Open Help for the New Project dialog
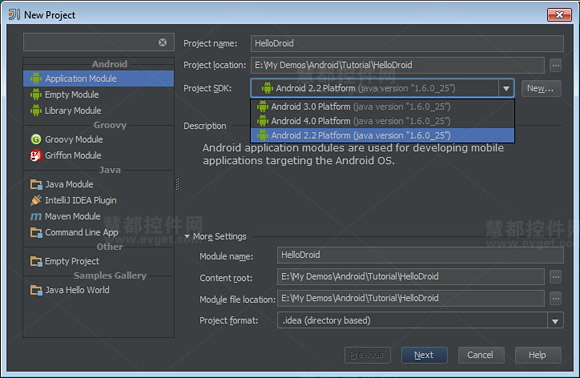The height and width of the screenshot is (378, 580). (538, 355)
